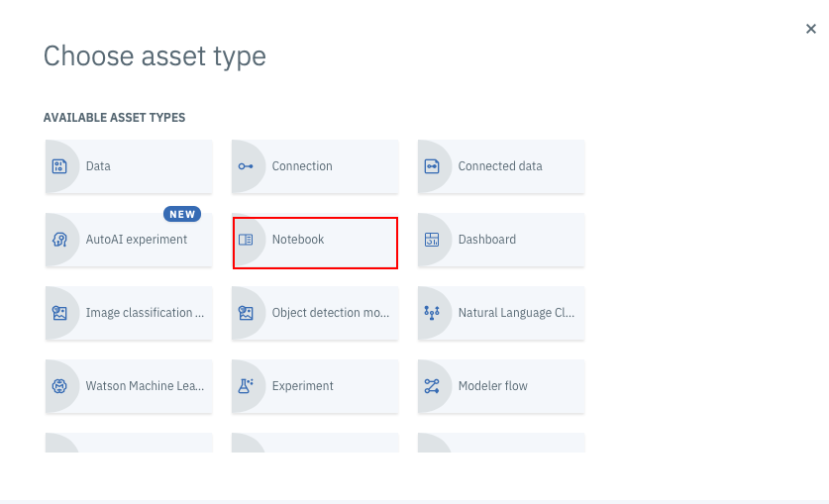Click the Connected data label
Image resolution: width=829 pixels, height=504 pixels.
500,166
